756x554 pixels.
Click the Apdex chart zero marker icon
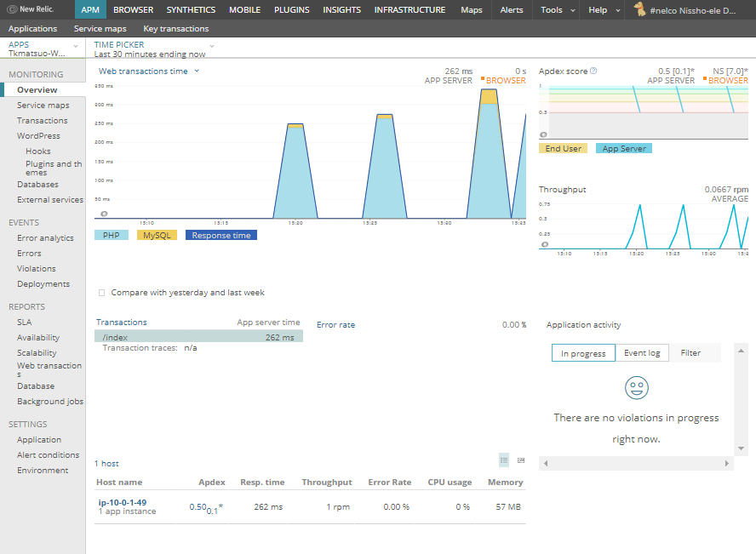pos(543,135)
